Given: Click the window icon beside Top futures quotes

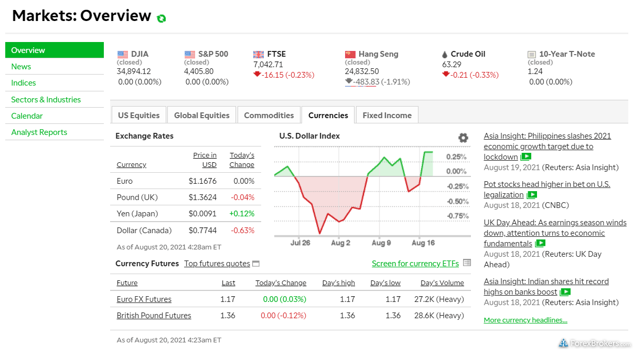Looking at the screenshot, I should [256, 263].
